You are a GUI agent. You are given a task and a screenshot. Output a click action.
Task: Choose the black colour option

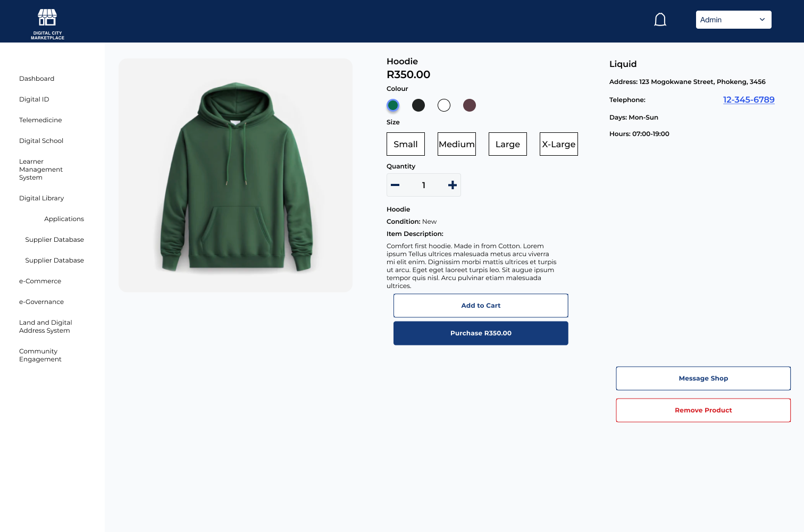pyautogui.click(x=418, y=105)
